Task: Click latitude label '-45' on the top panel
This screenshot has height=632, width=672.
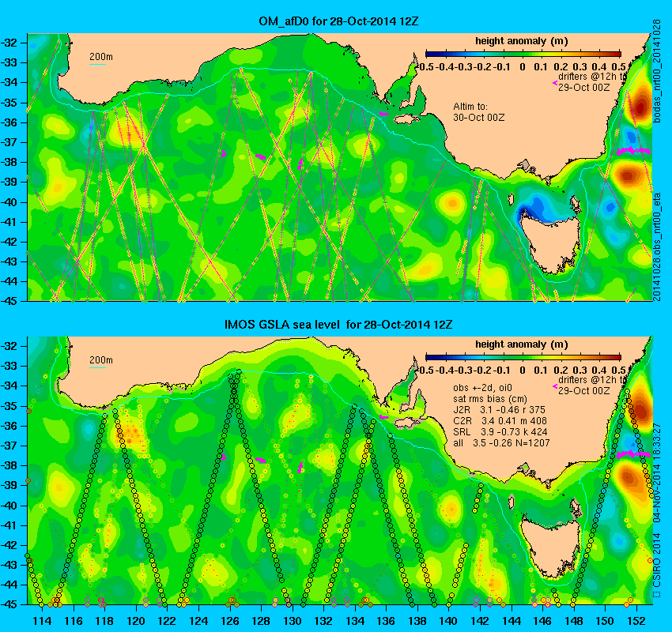Action: click(9, 301)
